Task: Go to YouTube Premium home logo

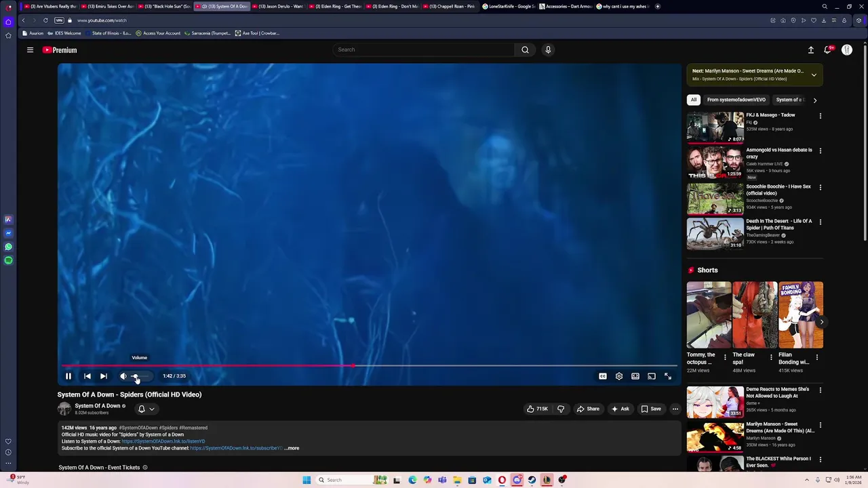Action: click(x=60, y=50)
